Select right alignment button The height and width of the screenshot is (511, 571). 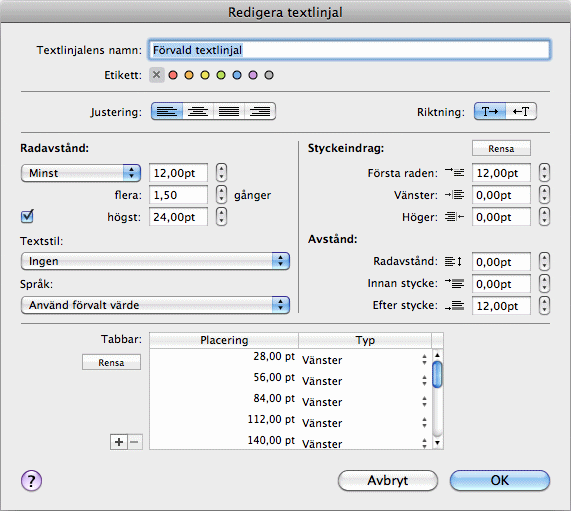click(260, 111)
